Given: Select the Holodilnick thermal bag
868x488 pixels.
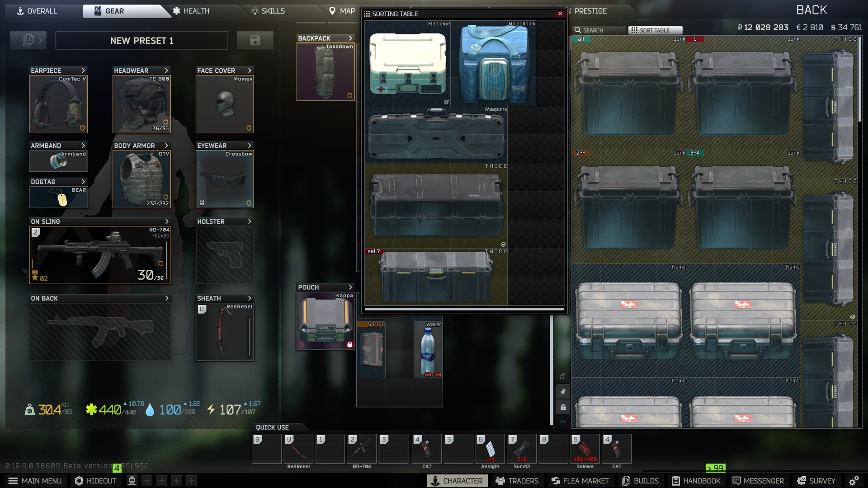Looking at the screenshot, I should tap(493, 63).
